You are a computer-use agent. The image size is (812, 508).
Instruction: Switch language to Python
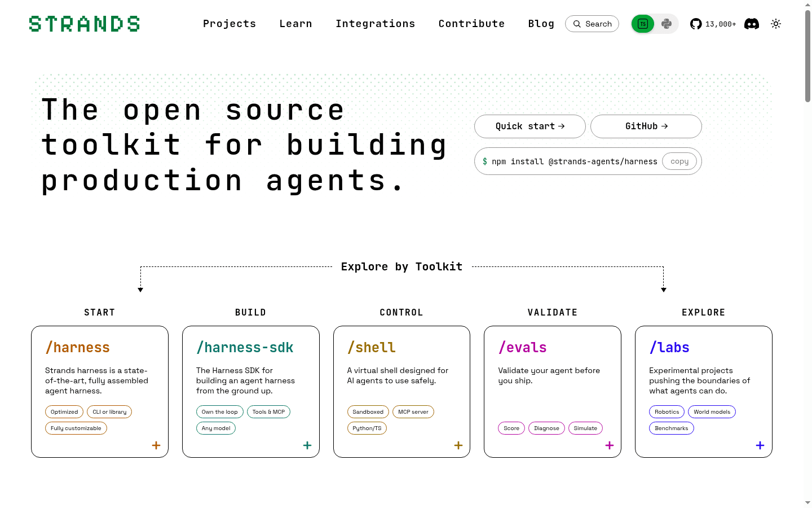[667, 24]
